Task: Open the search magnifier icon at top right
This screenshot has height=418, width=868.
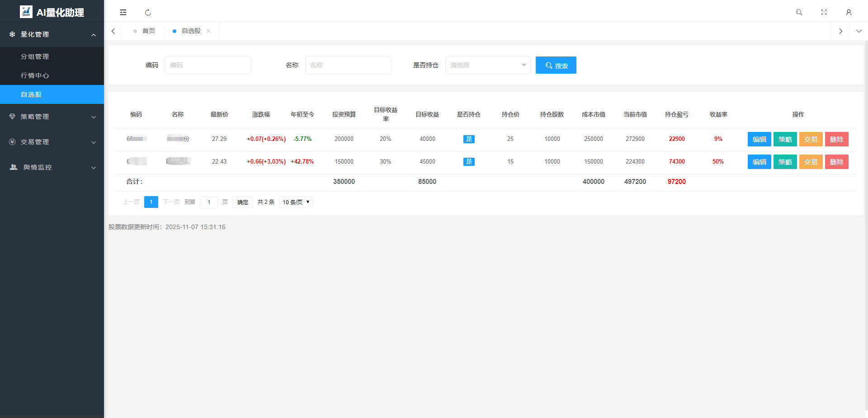Action: pos(799,12)
